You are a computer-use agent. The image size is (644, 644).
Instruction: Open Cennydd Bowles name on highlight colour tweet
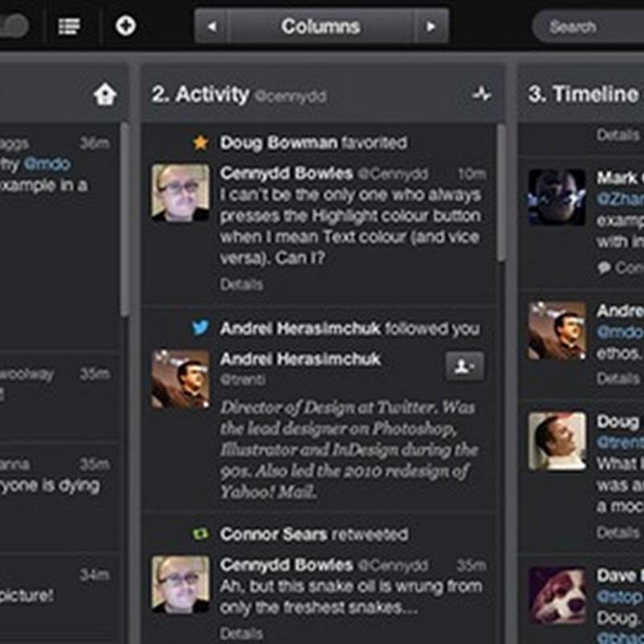287,173
